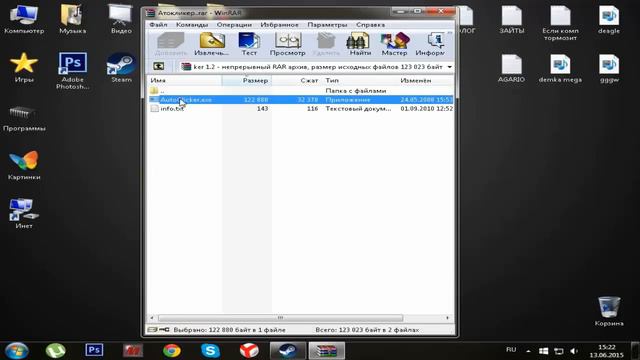This screenshot has height=360, width=640.
Task: Open the Программы desktop icon
Action: pyautogui.click(x=24, y=118)
